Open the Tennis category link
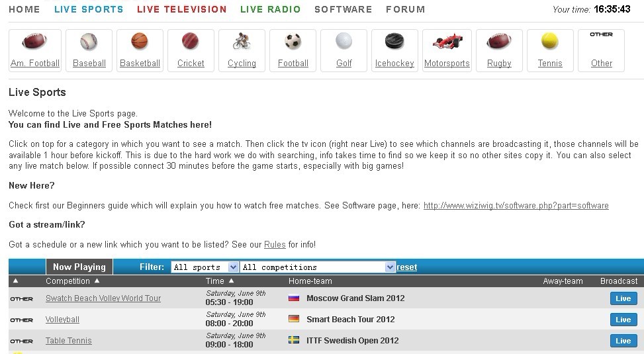644x354 pixels. click(550, 64)
